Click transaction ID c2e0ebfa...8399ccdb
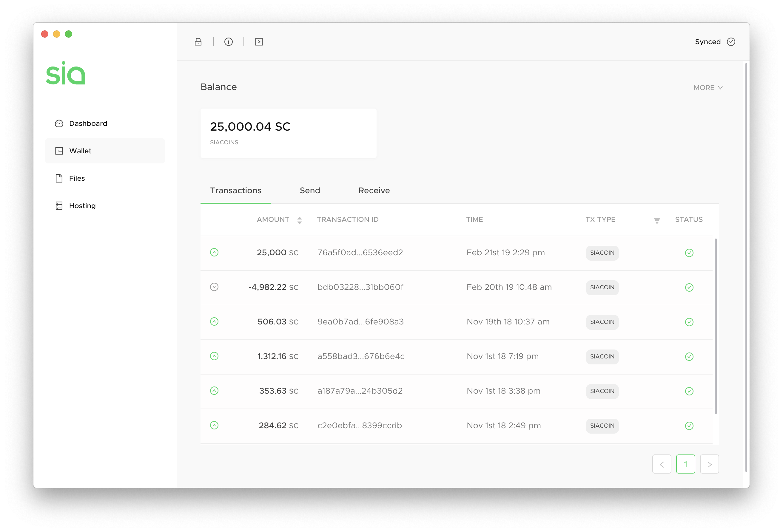The width and height of the screenshot is (783, 532). [x=360, y=426]
